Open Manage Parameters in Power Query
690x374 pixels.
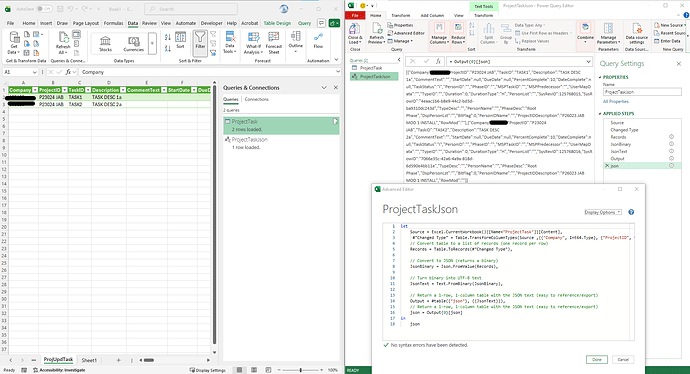pyautogui.click(x=608, y=33)
